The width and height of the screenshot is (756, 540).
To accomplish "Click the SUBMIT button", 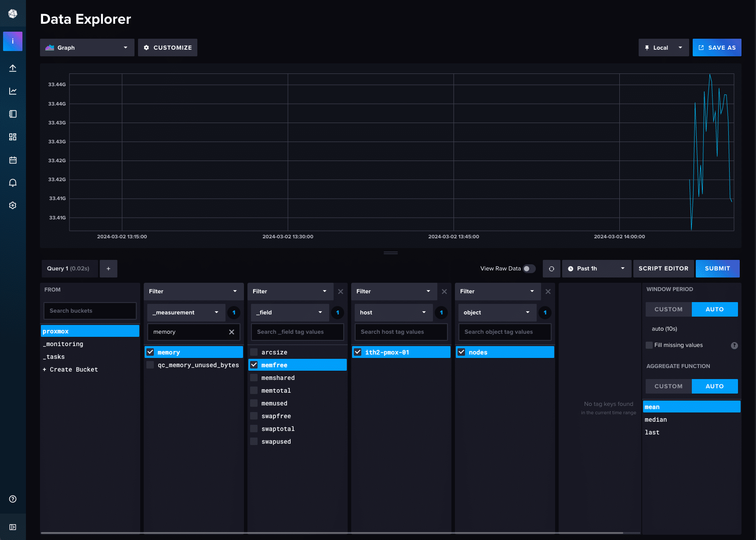I will click(717, 268).
